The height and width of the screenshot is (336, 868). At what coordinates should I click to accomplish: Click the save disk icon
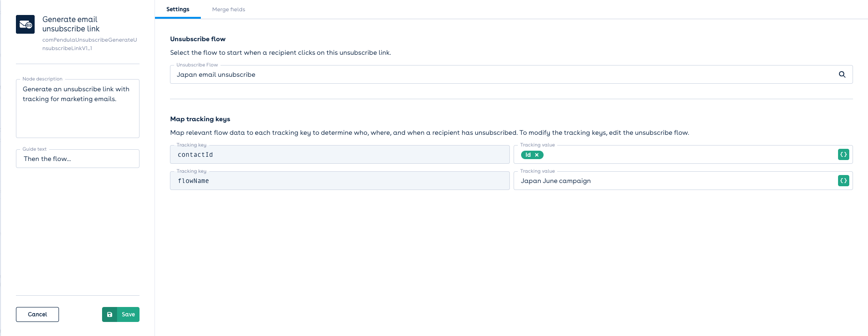pyautogui.click(x=110, y=314)
